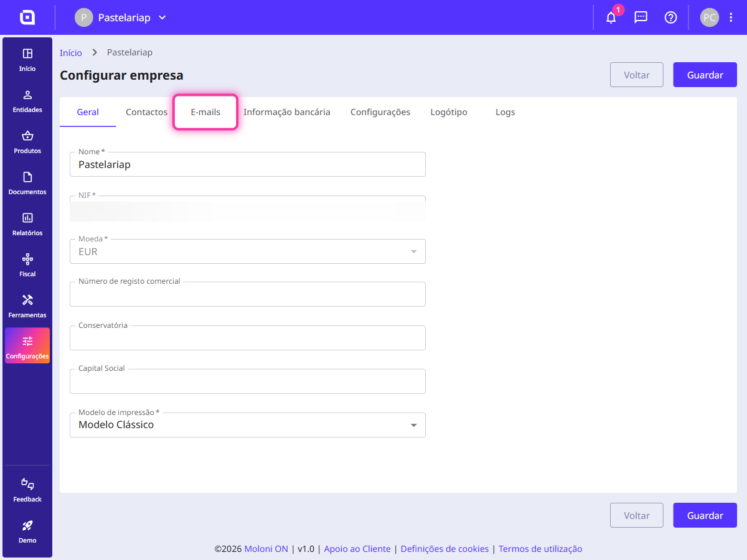Viewport: 747px width, 560px height.
Task: Go to Início in the sidebar
Action: (27, 60)
